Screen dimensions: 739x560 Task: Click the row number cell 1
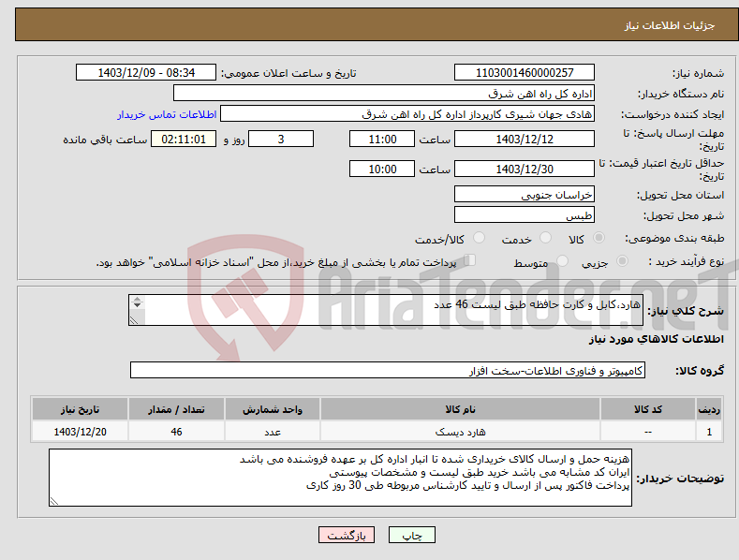709,432
